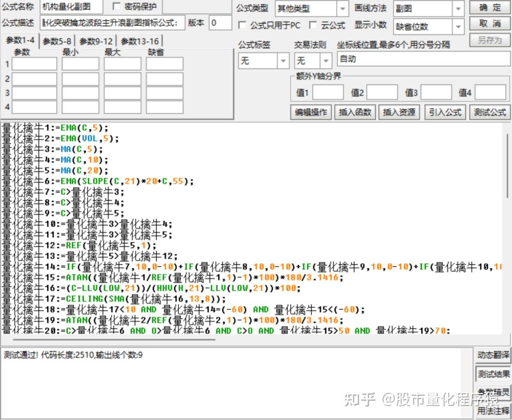The width and height of the screenshot is (512, 420).
Task: Click the 值2 Y-axis input field
Action: pyautogui.click(x=382, y=93)
